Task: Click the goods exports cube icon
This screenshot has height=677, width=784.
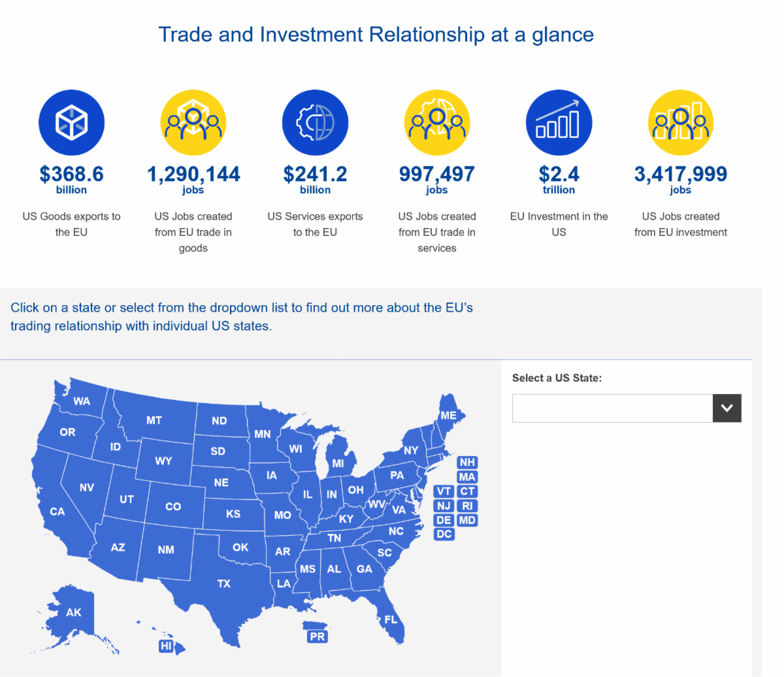Action: 71,123
